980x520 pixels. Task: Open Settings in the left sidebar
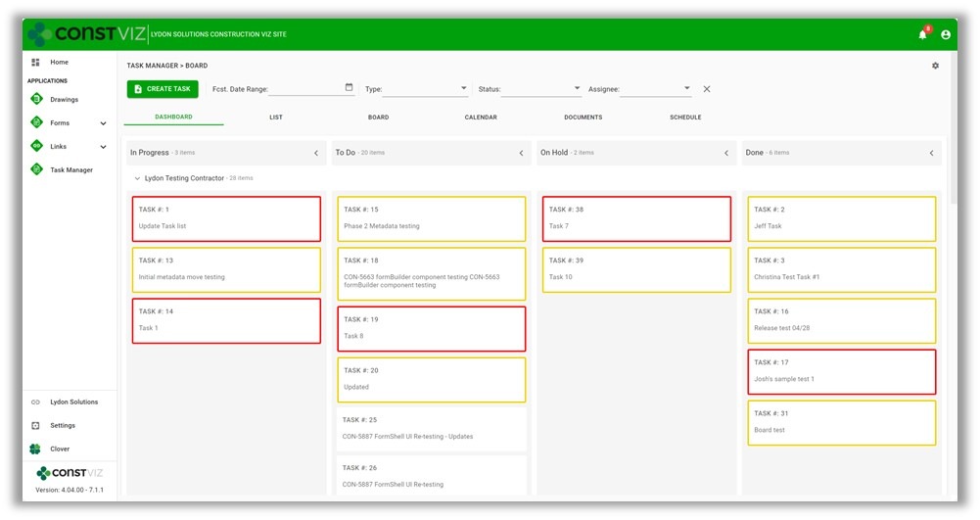coord(62,425)
